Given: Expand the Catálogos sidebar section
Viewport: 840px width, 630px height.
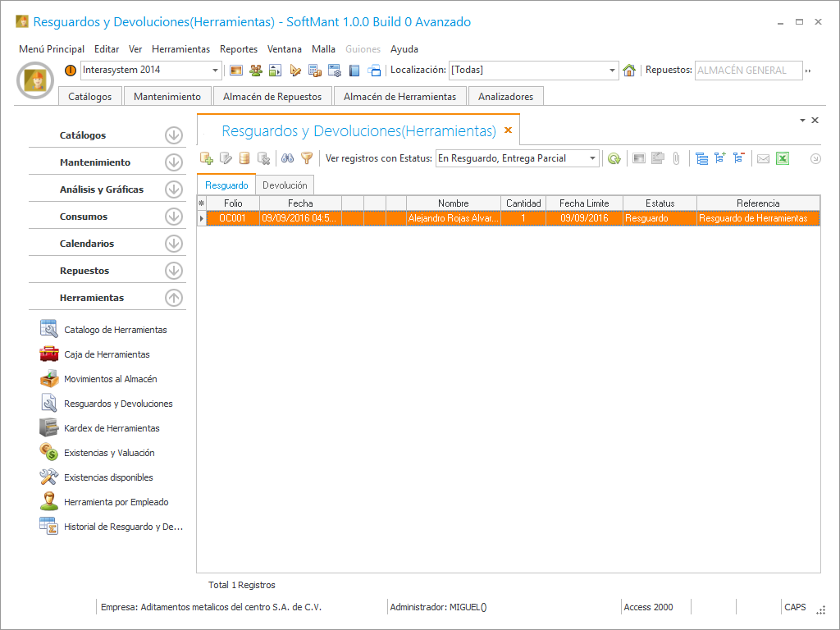Looking at the screenshot, I should click(173, 135).
